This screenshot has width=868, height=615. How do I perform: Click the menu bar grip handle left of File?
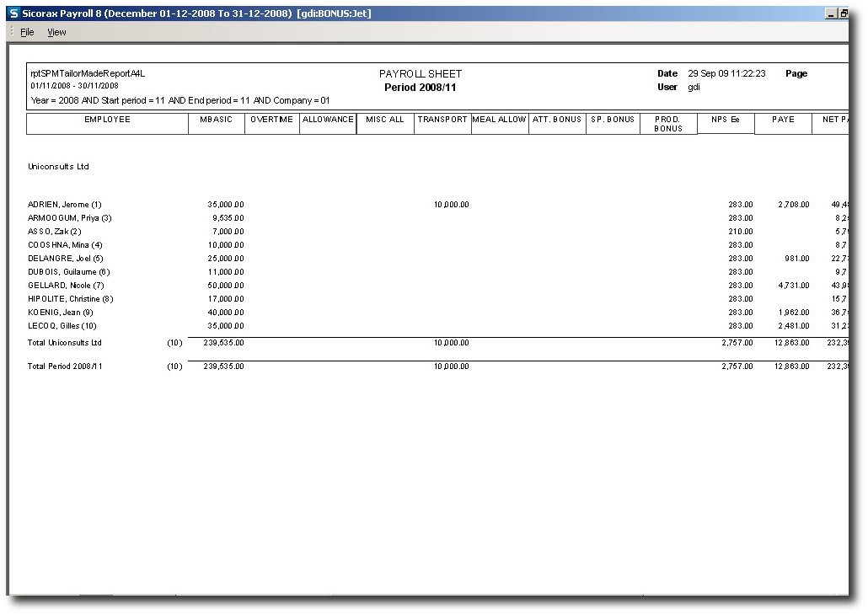12,32
